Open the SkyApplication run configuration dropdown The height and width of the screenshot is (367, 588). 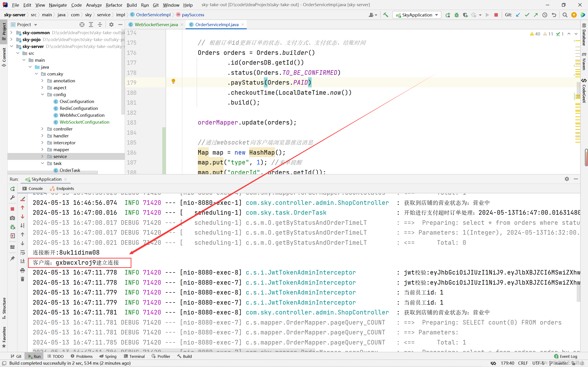click(417, 15)
